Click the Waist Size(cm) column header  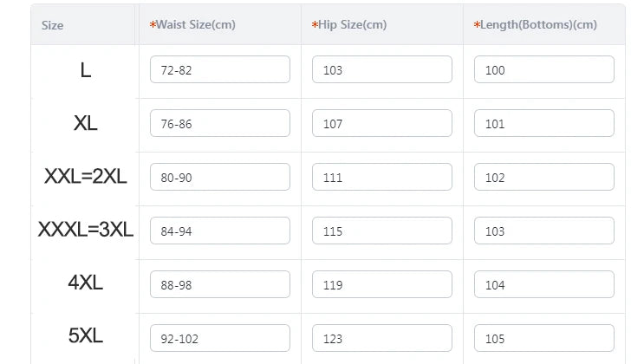(x=195, y=25)
